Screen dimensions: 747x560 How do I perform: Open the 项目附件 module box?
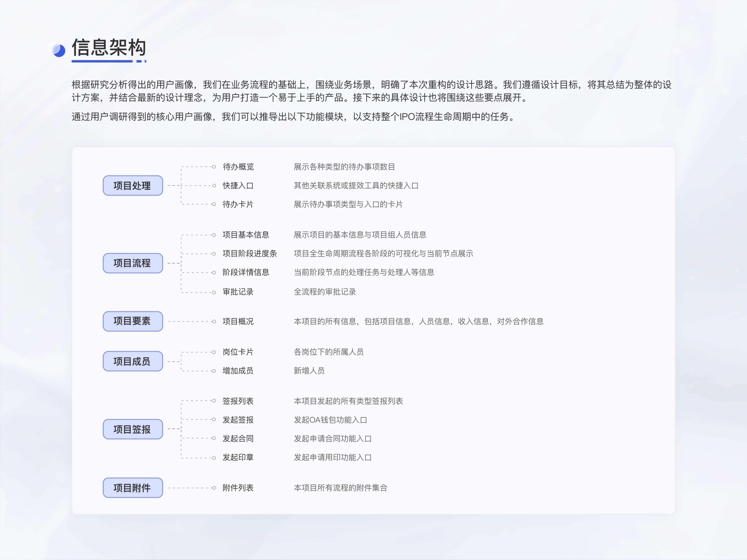coord(133,487)
